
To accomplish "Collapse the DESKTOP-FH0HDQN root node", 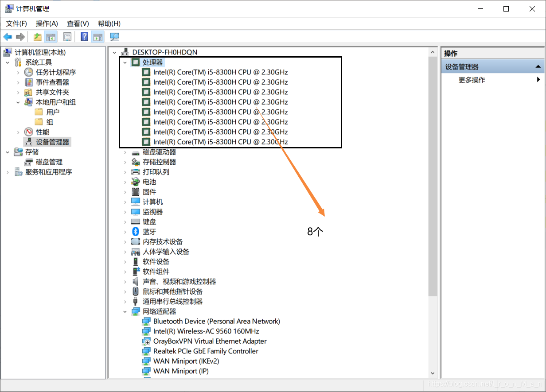I will [x=114, y=52].
